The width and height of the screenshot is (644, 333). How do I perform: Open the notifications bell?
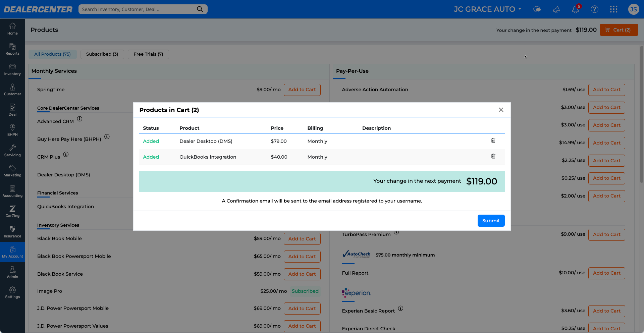(x=576, y=9)
